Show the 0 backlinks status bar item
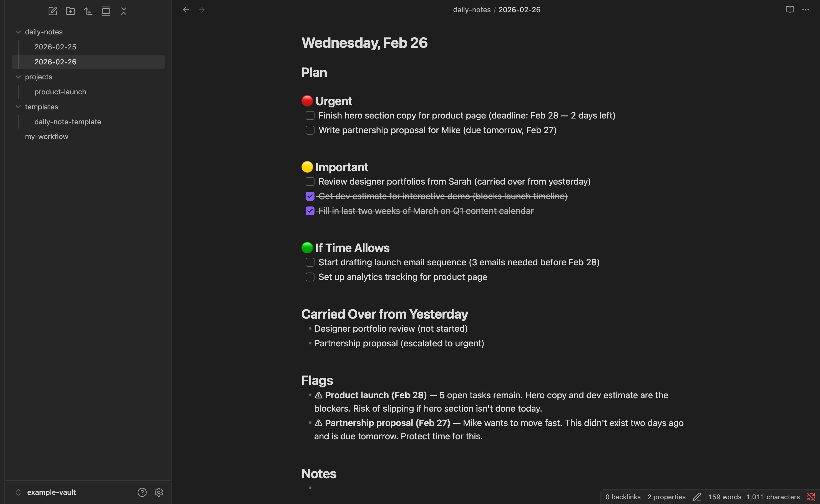Viewport: 820px width, 504px height. (x=623, y=497)
